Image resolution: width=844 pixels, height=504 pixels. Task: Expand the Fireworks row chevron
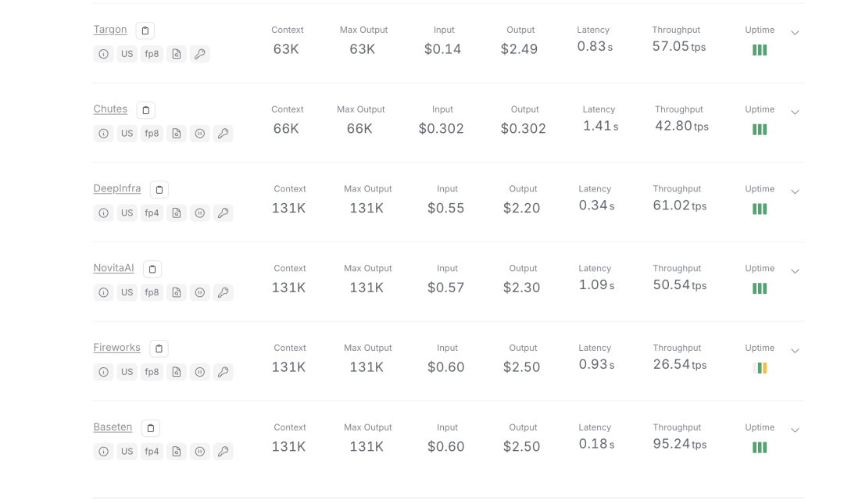tap(795, 351)
